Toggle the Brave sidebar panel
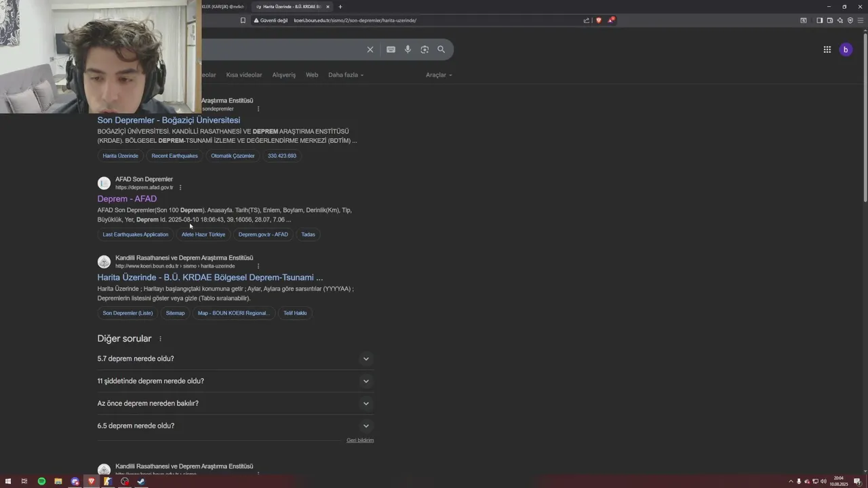Viewport: 868px width, 488px height. click(x=819, y=20)
